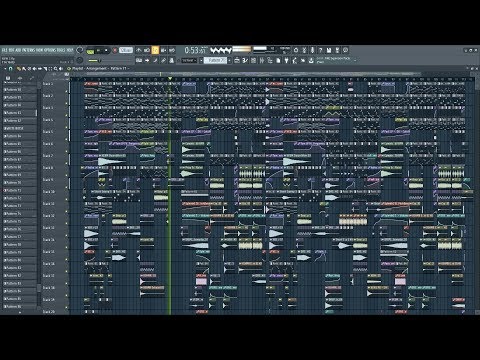This screenshot has width=480, height=360.
Task: Open the ADD menu
Action: 18,50
